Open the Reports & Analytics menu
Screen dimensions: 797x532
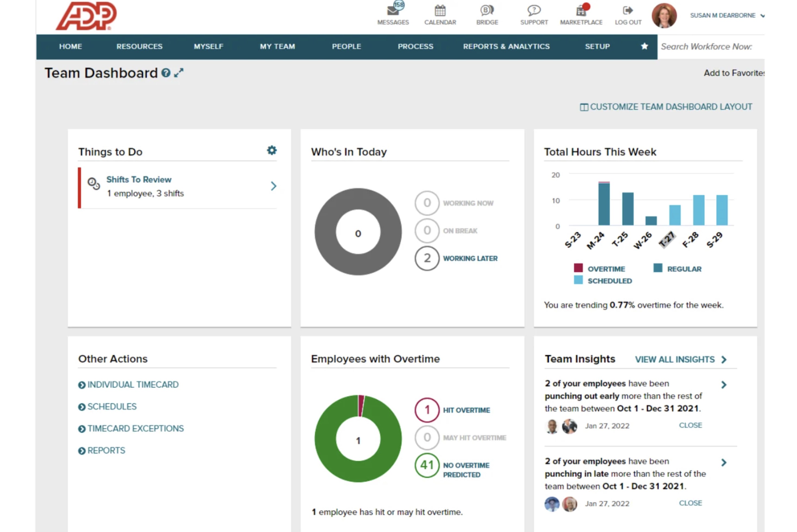tap(506, 47)
